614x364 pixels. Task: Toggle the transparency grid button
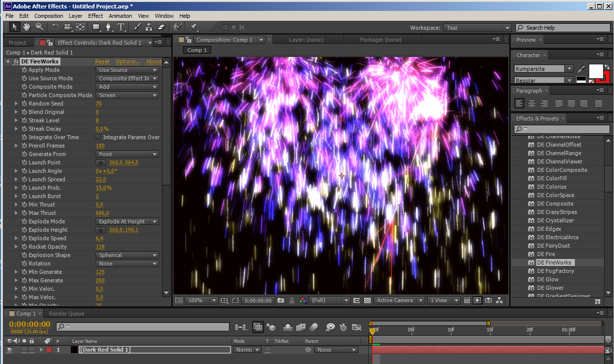[x=367, y=300]
